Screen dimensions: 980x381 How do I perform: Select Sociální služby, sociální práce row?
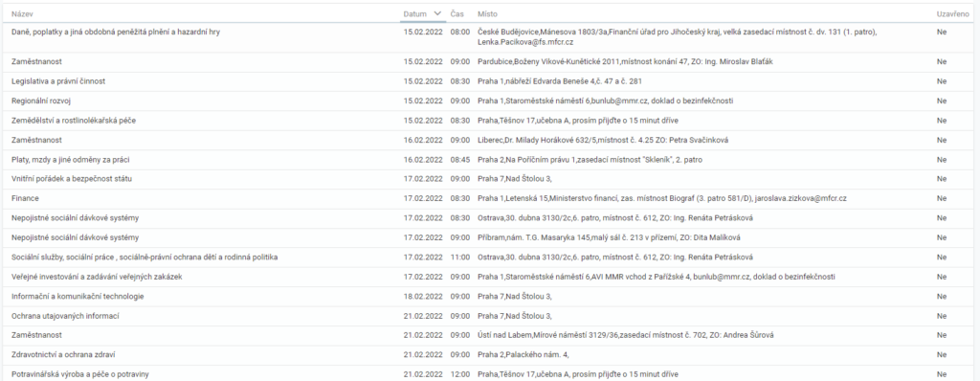click(x=490, y=258)
